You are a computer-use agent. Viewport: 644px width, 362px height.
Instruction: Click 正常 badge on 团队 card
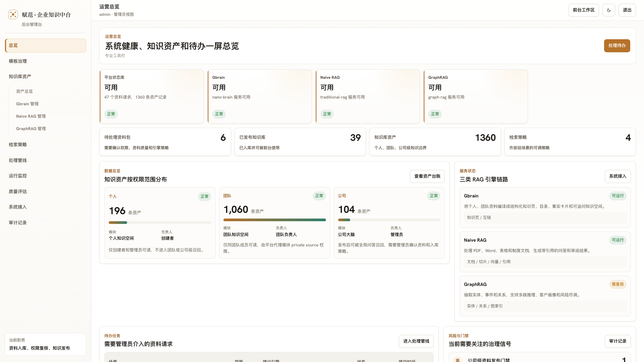(x=319, y=196)
